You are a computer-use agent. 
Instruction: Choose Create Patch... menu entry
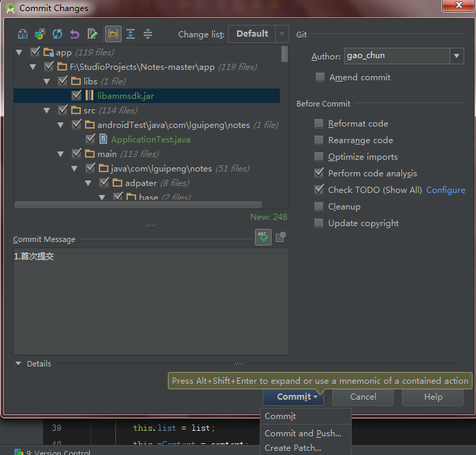[x=305, y=448]
